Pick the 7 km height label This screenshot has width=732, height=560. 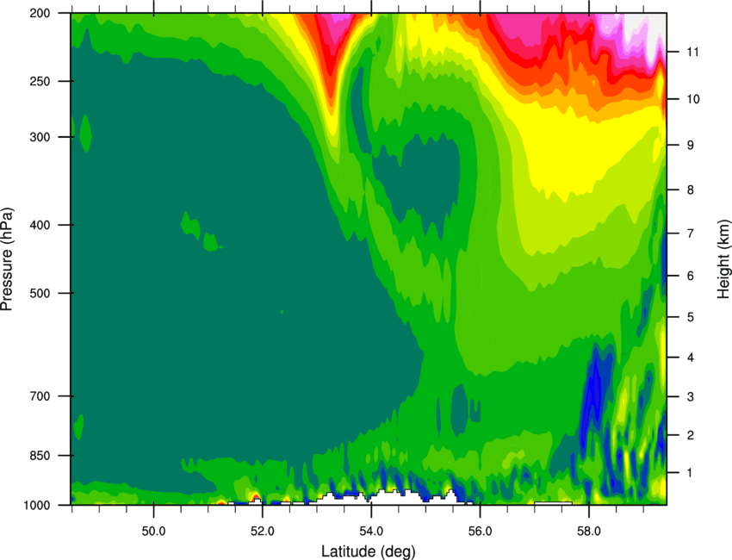coord(690,233)
